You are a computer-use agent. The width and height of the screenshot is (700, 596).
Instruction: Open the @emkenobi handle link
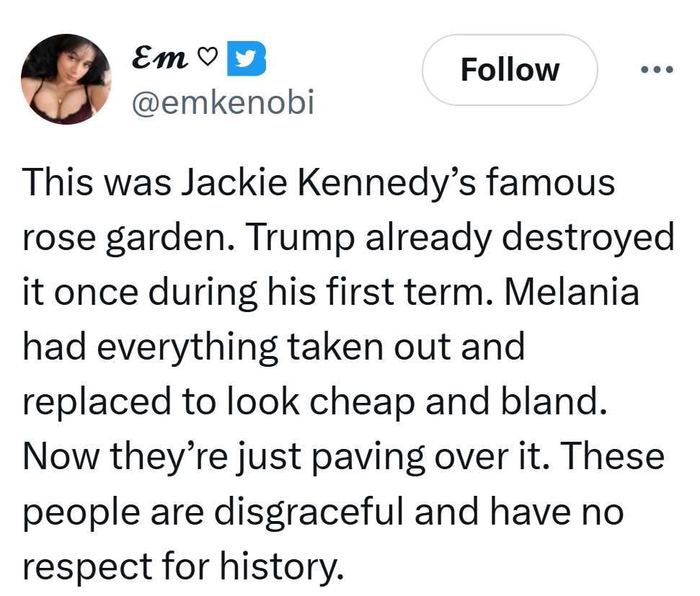click(x=221, y=103)
